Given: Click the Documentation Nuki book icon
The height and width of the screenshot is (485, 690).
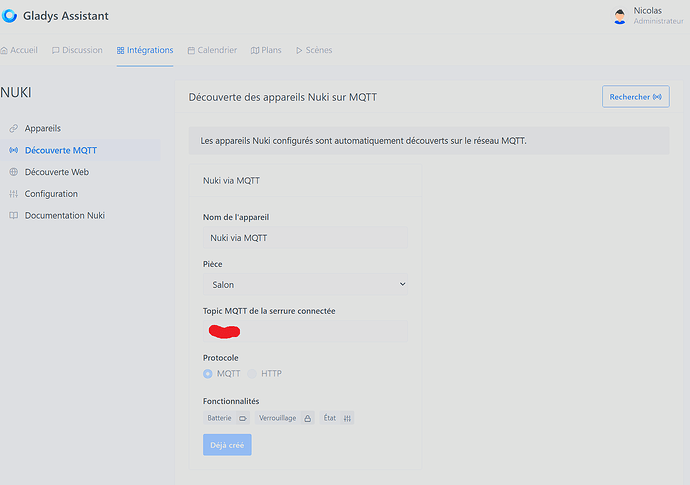Looking at the screenshot, I should (x=14, y=216).
